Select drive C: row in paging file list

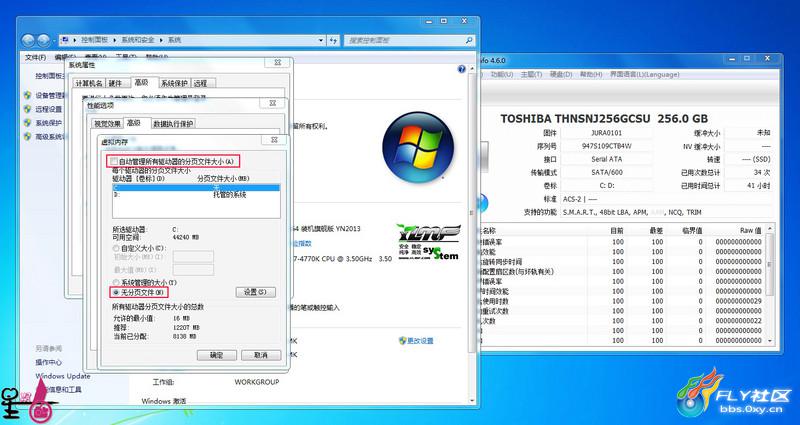click(196, 188)
